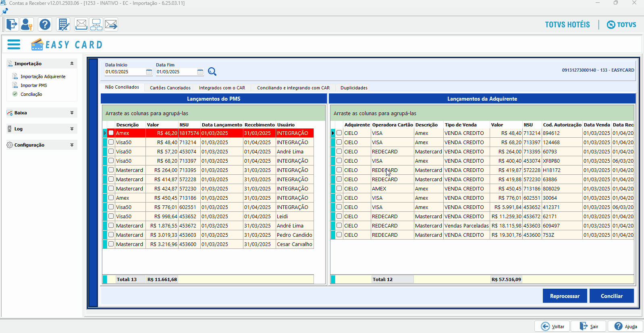The image size is (644, 333).
Task: Open Importar PMS in the sidebar
Action: click(x=34, y=85)
